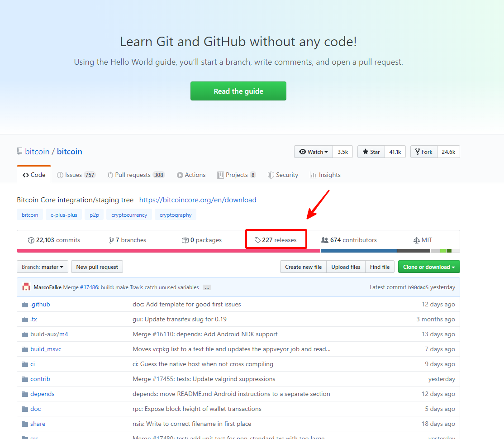
Task: Click Create new file button
Action: point(303,267)
